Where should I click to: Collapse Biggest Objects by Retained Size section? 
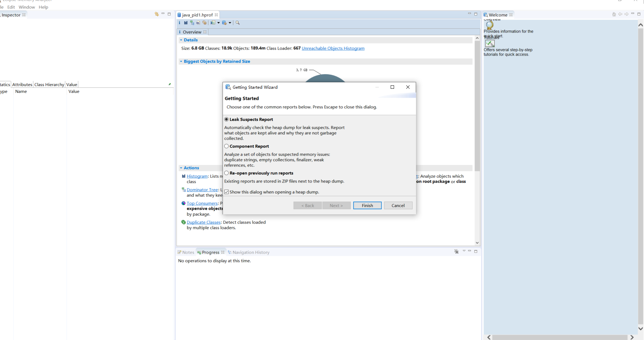click(x=181, y=61)
